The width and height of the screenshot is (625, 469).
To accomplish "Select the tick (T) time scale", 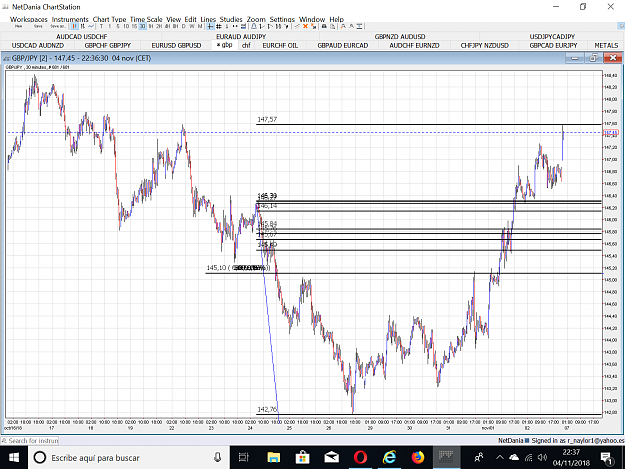I will [101, 26].
